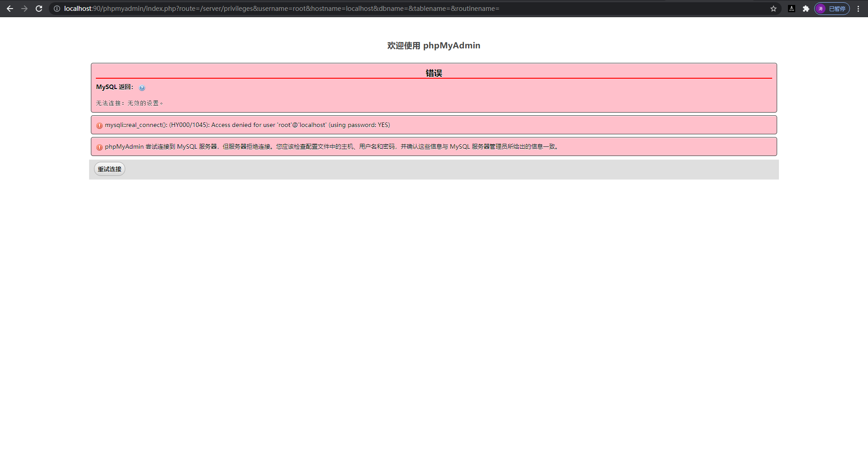Click the 重试连接 retry button

[109, 169]
